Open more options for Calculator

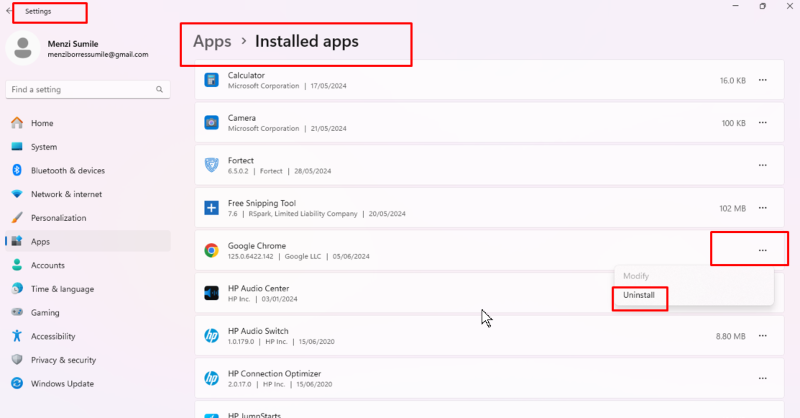(762, 80)
